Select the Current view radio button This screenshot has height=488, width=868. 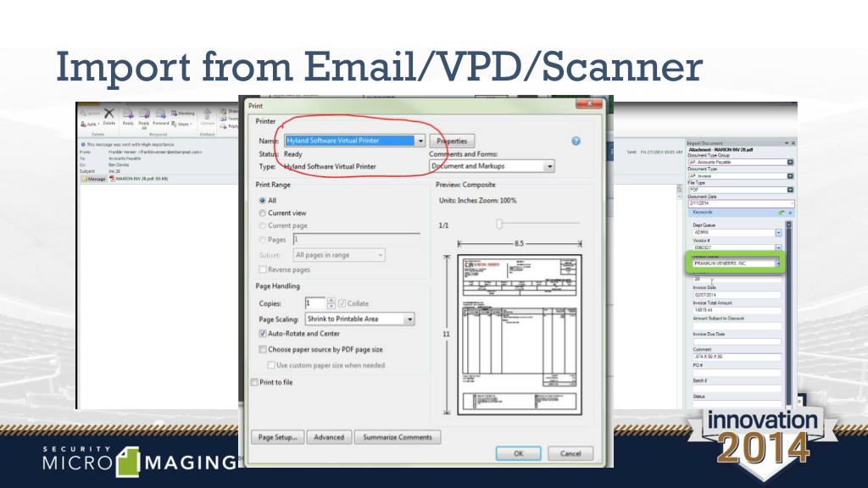263,213
